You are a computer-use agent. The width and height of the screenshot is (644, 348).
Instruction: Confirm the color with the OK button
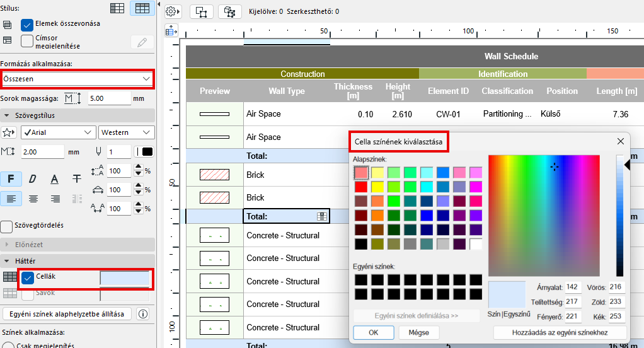click(x=373, y=332)
